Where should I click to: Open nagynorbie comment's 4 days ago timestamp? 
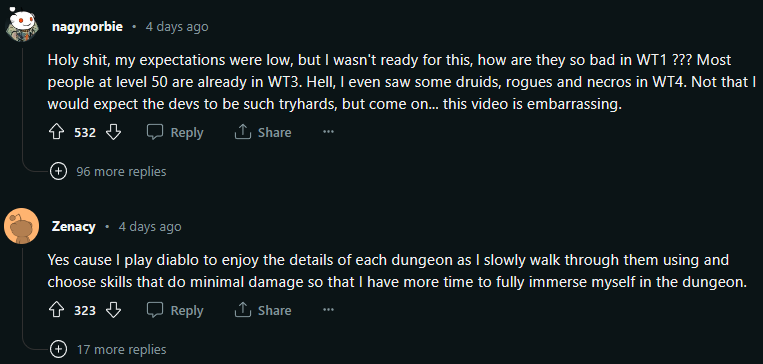click(x=177, y=26)
